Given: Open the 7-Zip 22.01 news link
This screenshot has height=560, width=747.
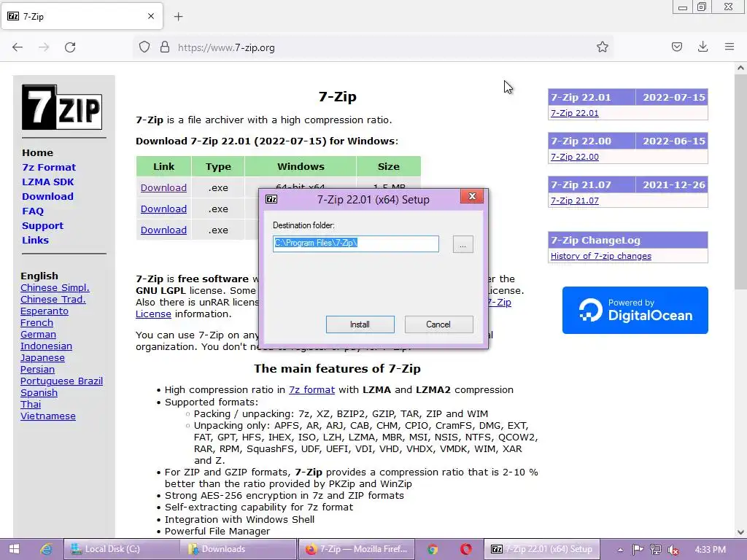Looking at the screenshot, I should [x=575, y=113].
